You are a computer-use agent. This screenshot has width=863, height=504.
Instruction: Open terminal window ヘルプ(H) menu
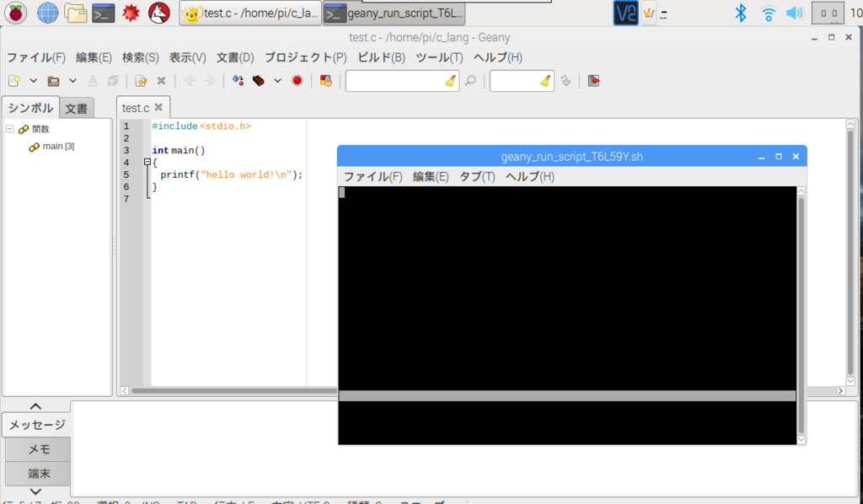point(529,177)
